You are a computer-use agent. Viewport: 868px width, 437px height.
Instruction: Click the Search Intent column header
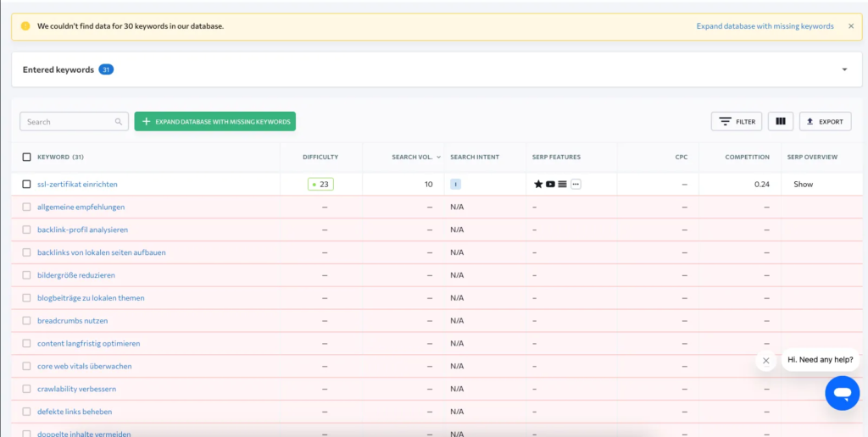pos(475,157)
